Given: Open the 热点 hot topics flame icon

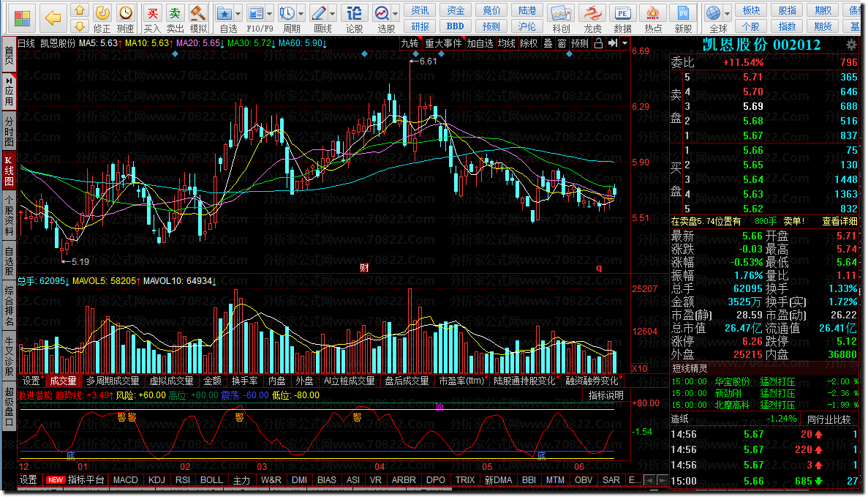Looking at the screenshot, I should coord(653,12).
